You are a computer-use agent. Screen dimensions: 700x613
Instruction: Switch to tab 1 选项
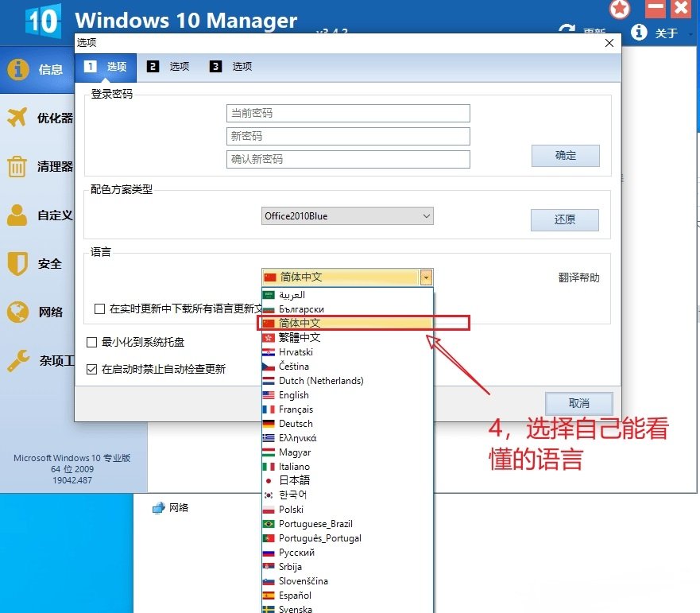point(106,67)
